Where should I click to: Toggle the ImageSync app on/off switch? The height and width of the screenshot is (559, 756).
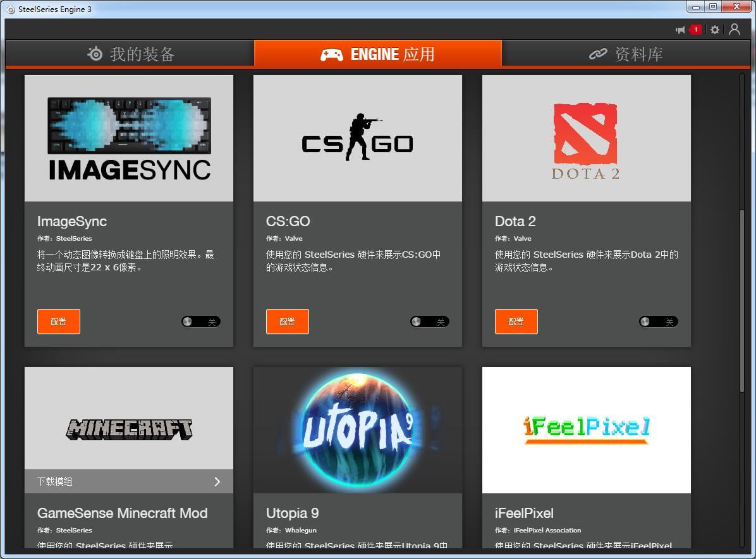(201, 322)
